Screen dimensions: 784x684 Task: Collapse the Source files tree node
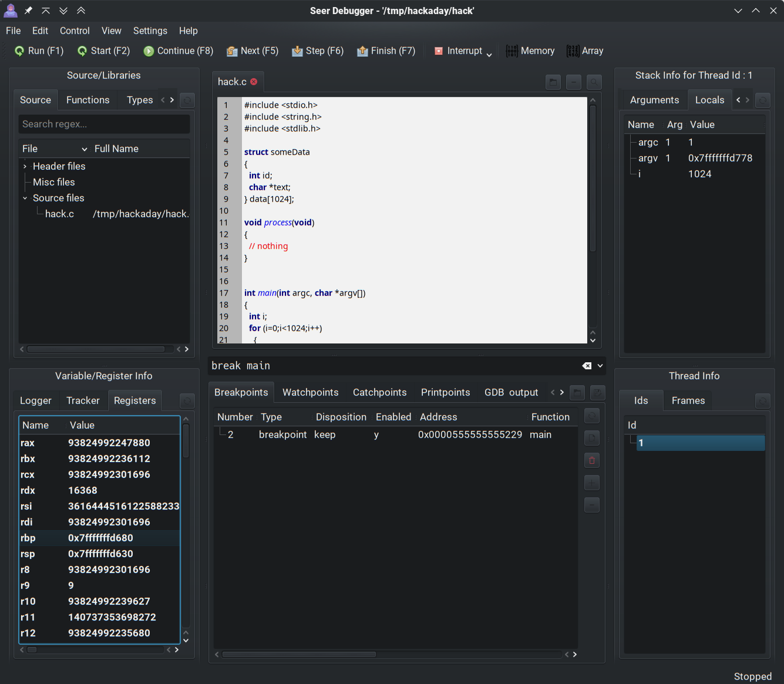(x=25, y=198)
